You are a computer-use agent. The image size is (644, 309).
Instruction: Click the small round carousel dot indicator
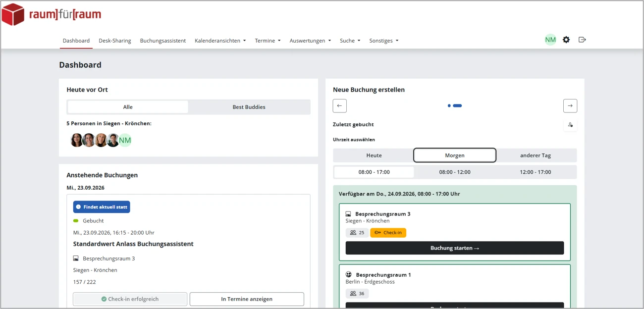click(449, 105)
